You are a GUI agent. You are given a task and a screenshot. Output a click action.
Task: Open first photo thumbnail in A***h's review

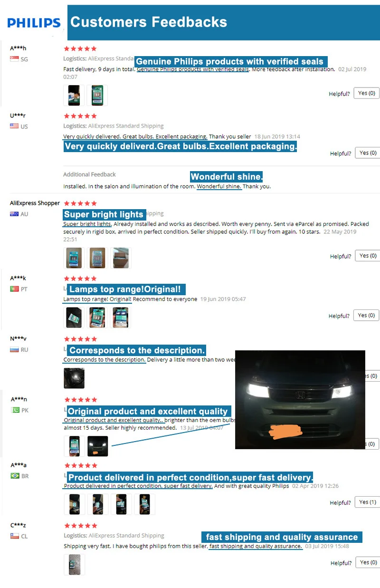coord(74,95)
